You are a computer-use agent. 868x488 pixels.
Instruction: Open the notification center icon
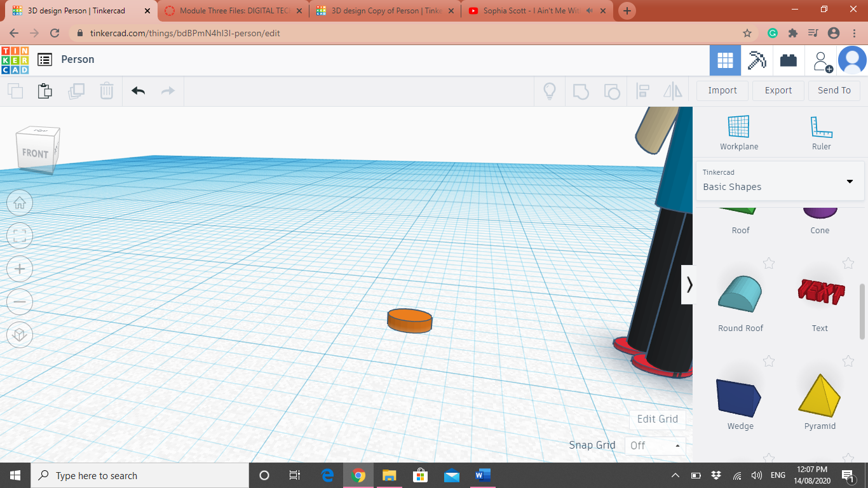pos(847,475)
